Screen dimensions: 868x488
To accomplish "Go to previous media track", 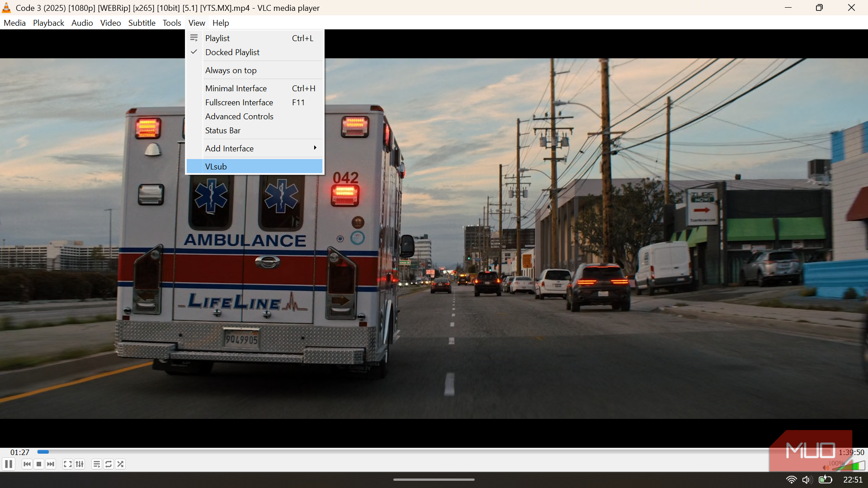I will pos(27,464).
